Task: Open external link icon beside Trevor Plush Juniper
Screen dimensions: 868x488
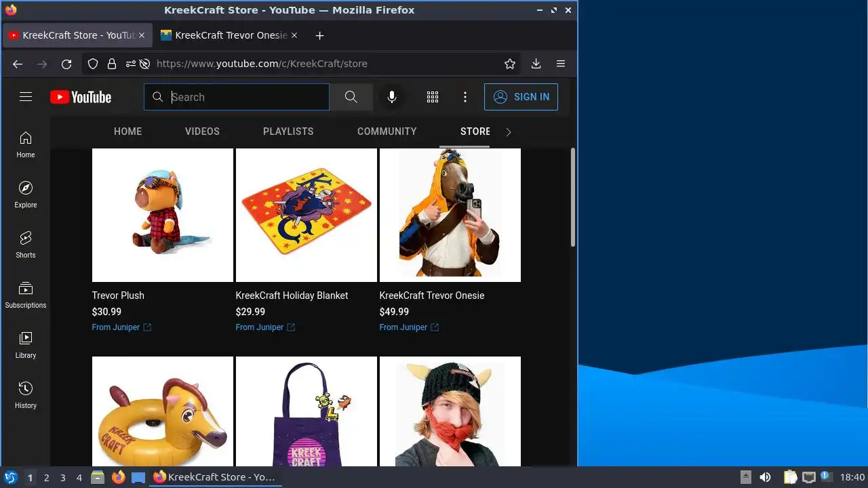Action: point(147,327)
